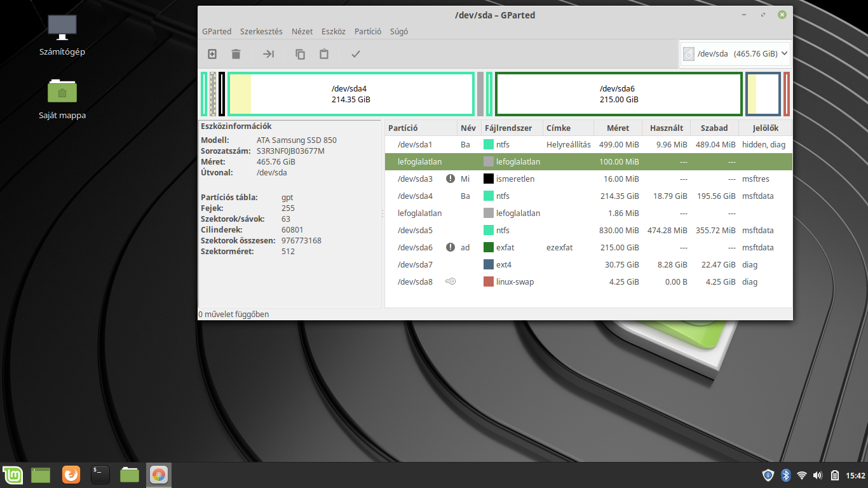Open the Szerkesztés menu
The height and width of the screenshot is (488, 868).
pyautogui.click(x=261, y=31)
